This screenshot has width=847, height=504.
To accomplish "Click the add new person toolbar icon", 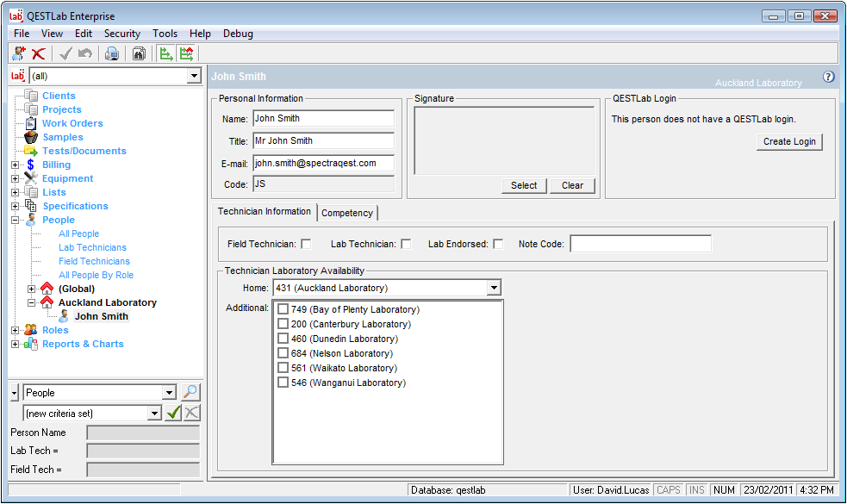I will point(20,53).
